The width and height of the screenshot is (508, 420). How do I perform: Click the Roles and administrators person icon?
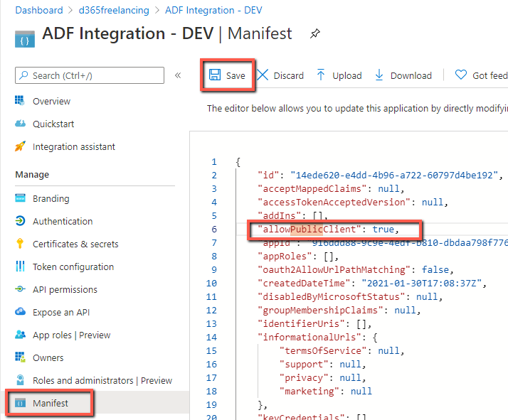pyautogui.click(x=20, y=380)
